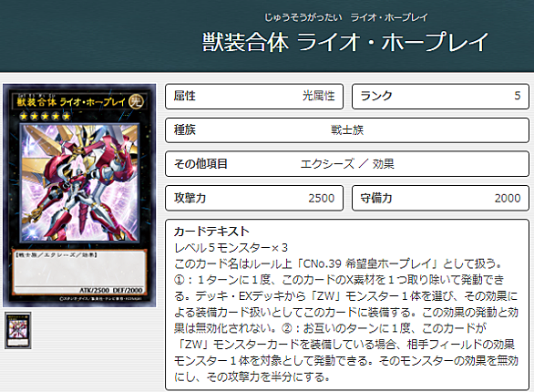
Task: Select the 種族 row
Action: (347, 130)
